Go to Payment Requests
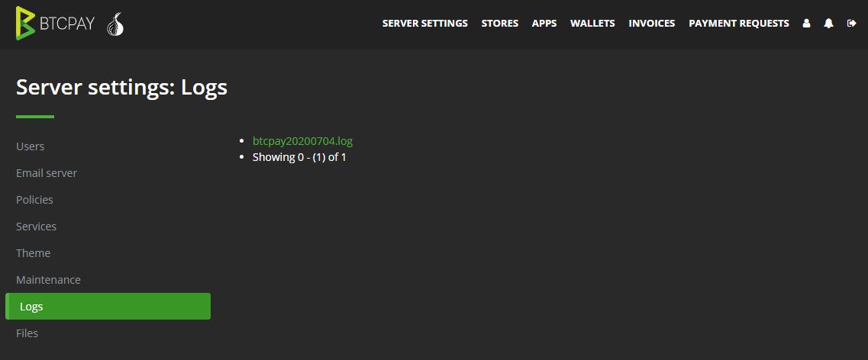868x360 pixels. coord(739,23)
